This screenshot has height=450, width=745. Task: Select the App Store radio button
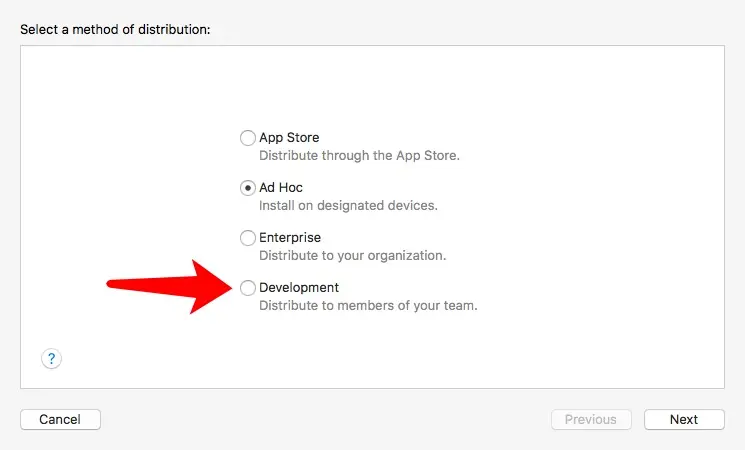coord(248,138)
